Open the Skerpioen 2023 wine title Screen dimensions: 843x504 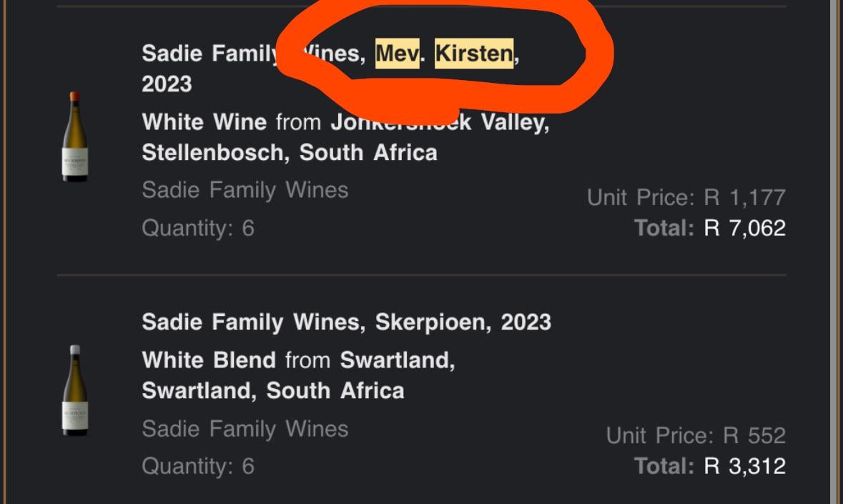pos(346,322)
